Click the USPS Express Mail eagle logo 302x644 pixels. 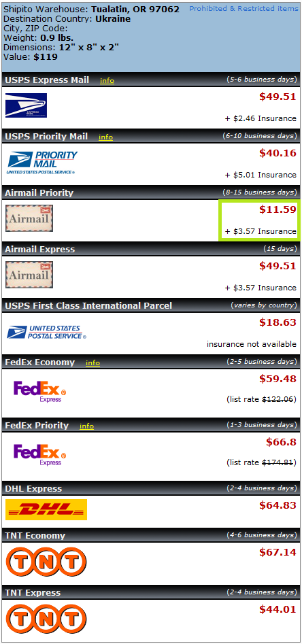(27, 105)
